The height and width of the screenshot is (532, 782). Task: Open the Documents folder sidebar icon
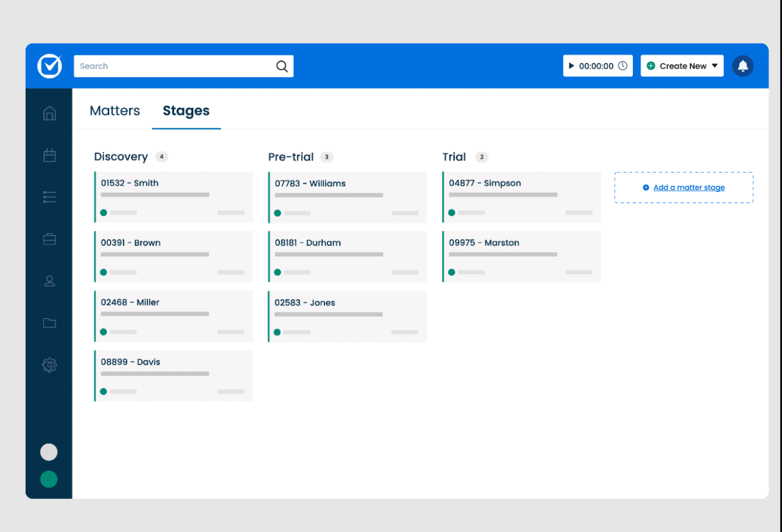coord(49,323)
